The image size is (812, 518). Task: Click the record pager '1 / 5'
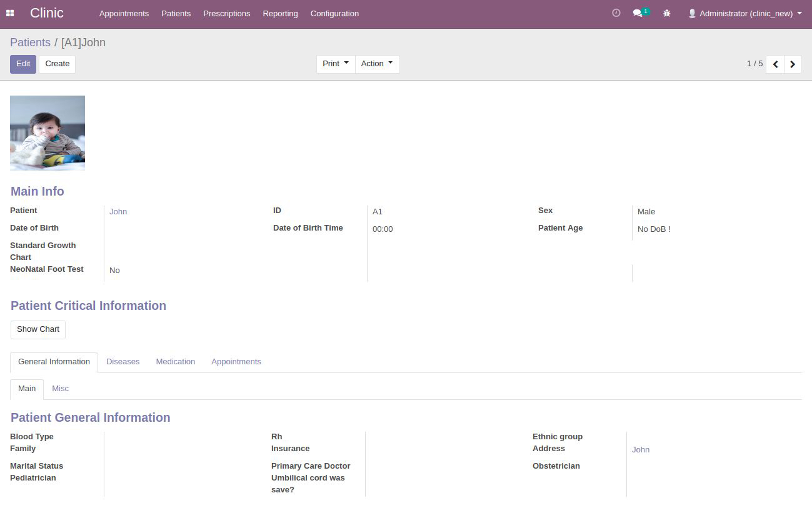tap(754, 64)
